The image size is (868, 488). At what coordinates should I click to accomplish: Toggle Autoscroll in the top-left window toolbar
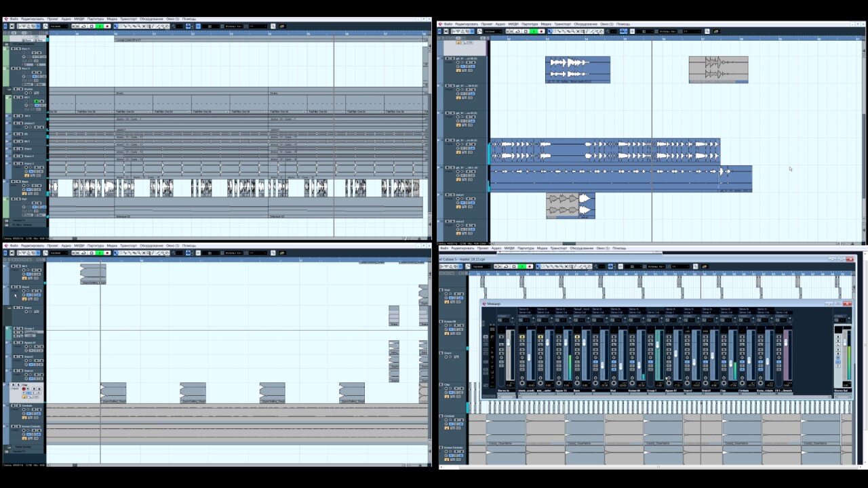tap(189, 26)
